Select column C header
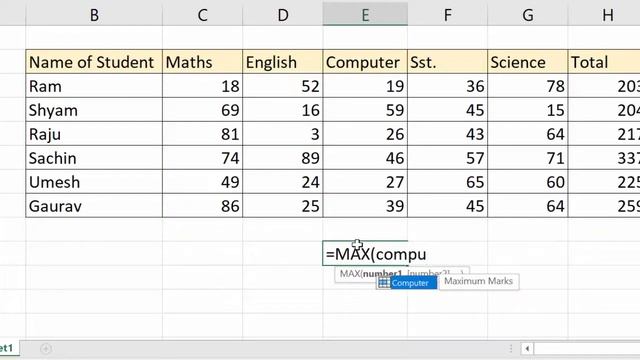Image resolution: width=640 pixels, height=360 pixels. click(202, 15)
